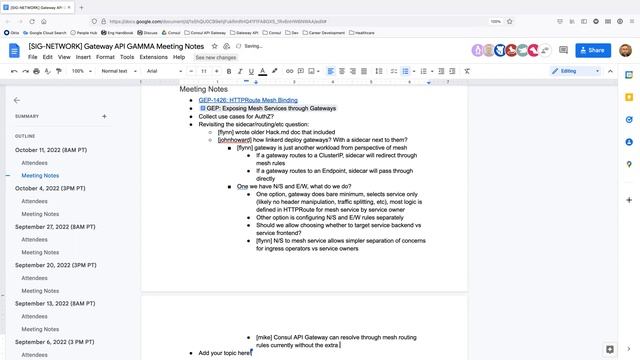Toggle bold formatting
Screen dimensions: 640x360
pos(229,71)
